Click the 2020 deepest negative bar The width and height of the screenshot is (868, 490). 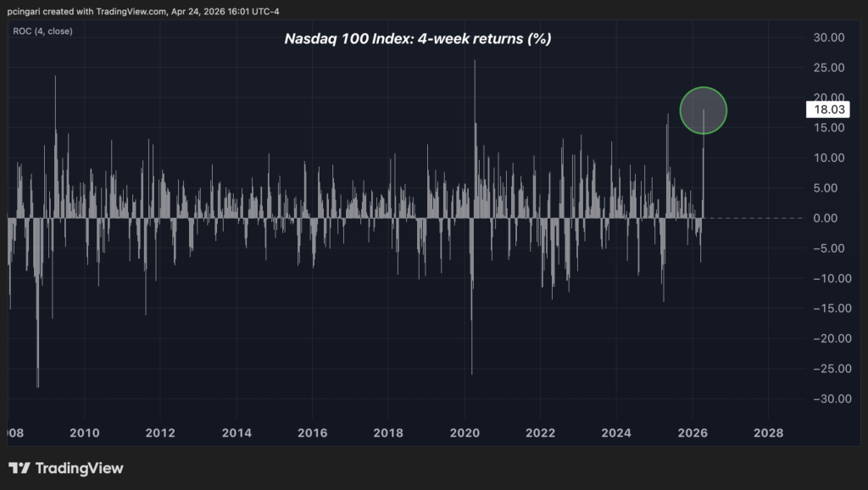coord(471,296)
